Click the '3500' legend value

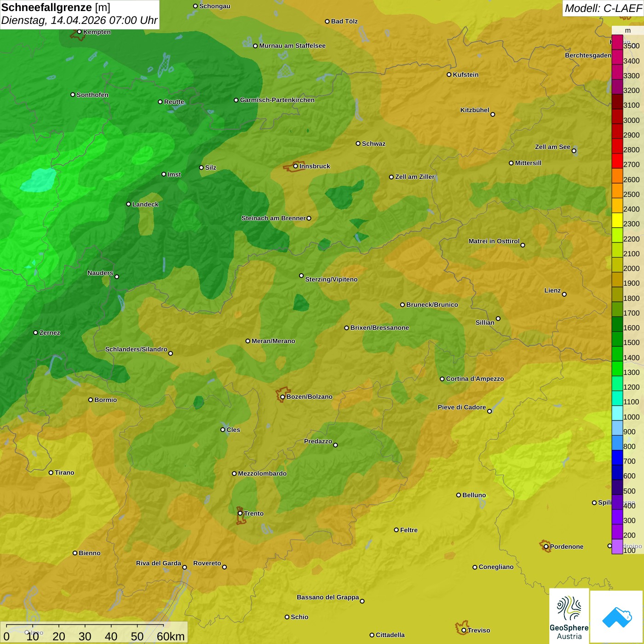click(632, 46)
